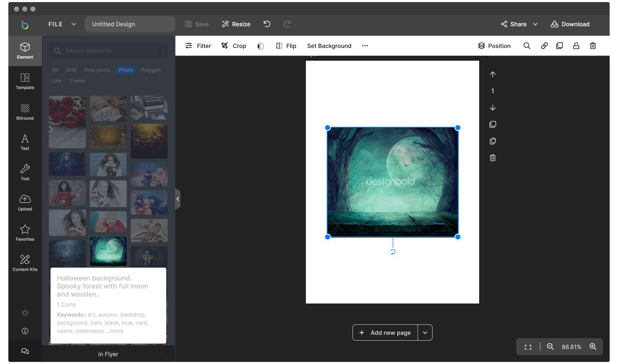Open Favorites star panel

pyautogui.click(x=25, y=233)
